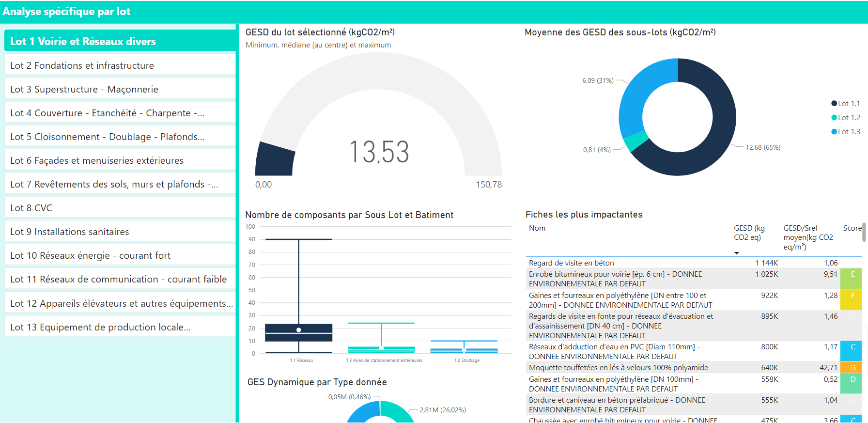
Task: Click the 1.1 Réseaux box plot box
Action: point(299,332)
